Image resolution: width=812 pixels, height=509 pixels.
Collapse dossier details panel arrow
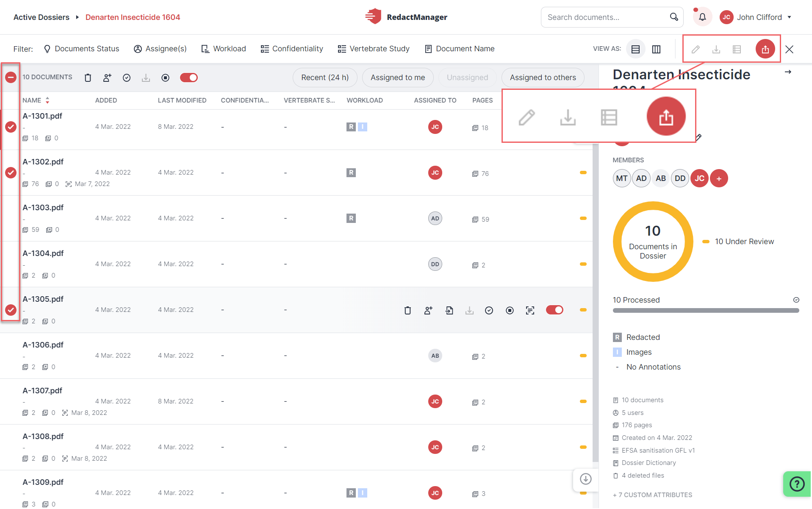[x=788, y=72]
